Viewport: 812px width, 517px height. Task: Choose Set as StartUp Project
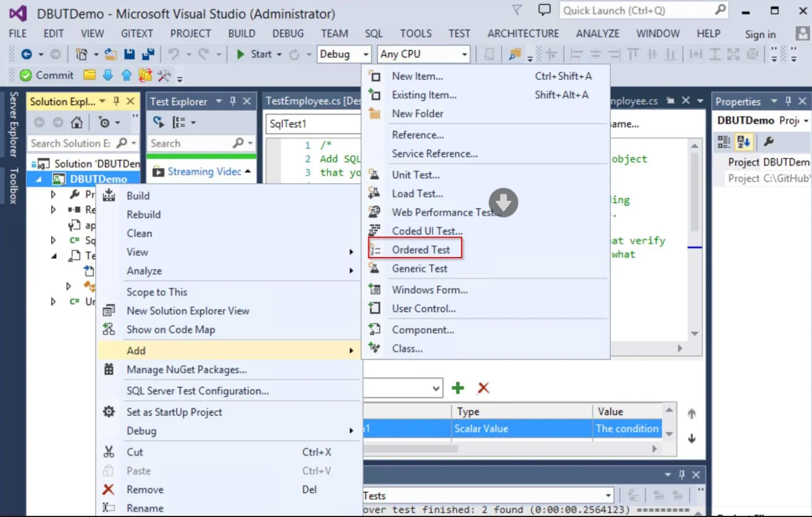click(x=175, y=412)
